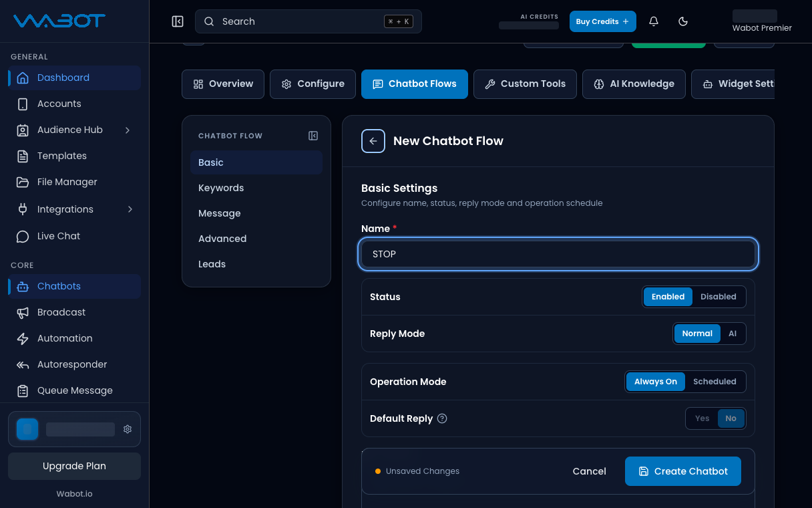Go to Chatbots section
Image resolution: width=812 pixels, height=508 pixels.
[x=74, y=286]
